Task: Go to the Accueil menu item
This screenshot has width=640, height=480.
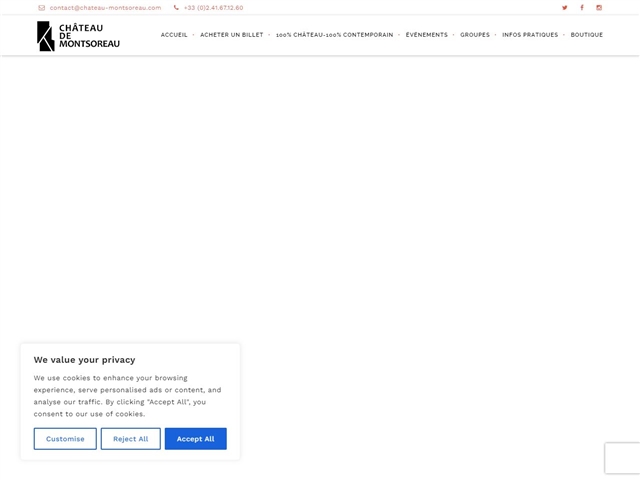Action: click(x=174, y=35)
